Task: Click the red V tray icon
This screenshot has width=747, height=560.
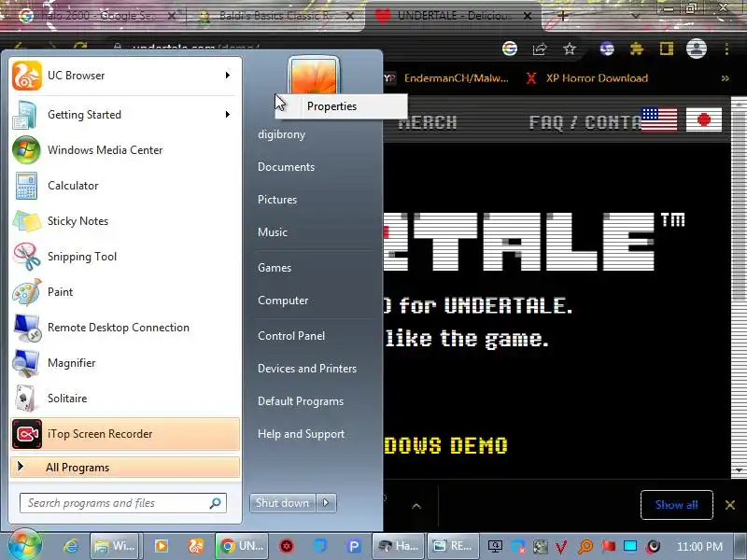Action: [x=562, y=547]
